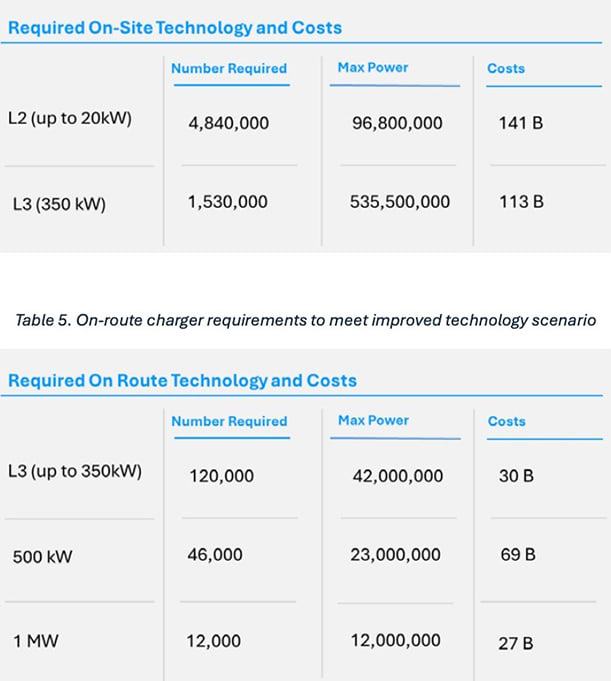Click the 4,840,000 number required cell
Image resolution: width=611 pixels, height=681 pixels.
click(228, 124)
